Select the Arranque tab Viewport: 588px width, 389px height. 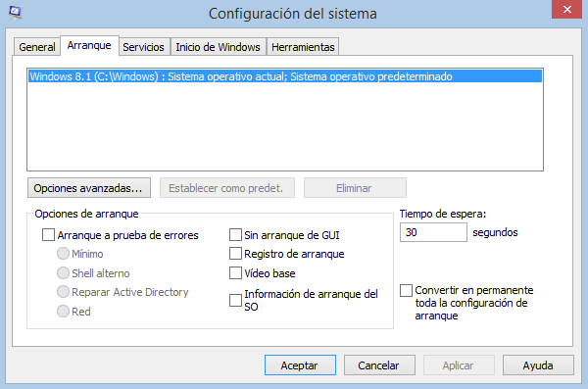89,45
